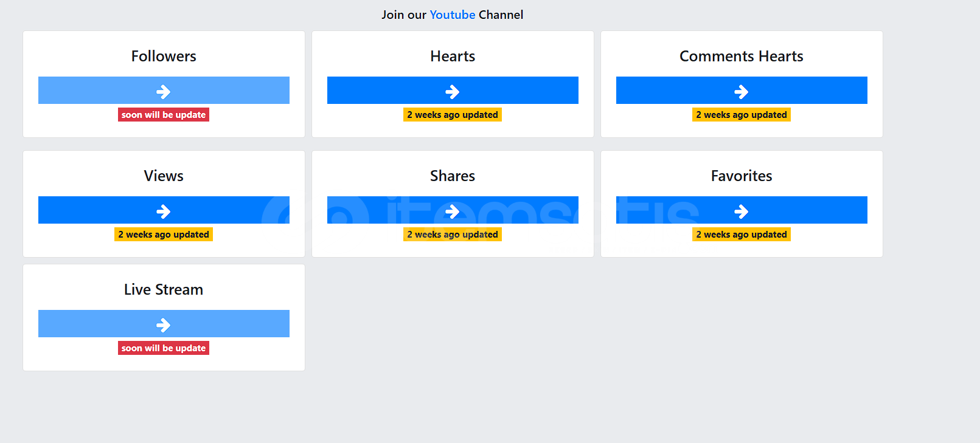Open the Youtube link
The width and height of the screenshot is (980, 443).
[x=452, y=15]
